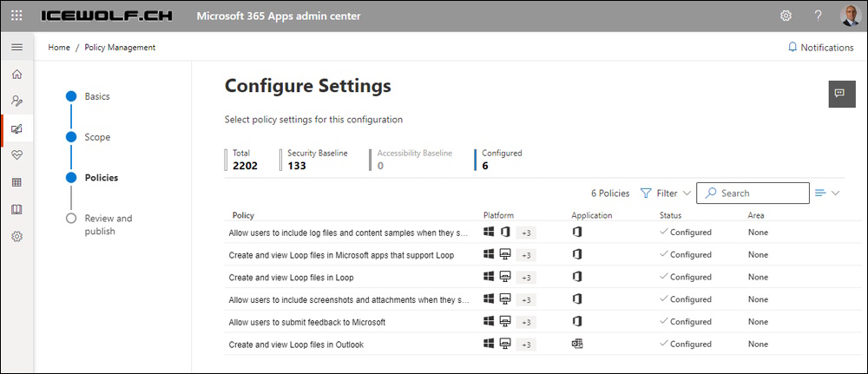Screen dimensions: 868x374
Task: Go to Home in the sidebar
Action: point(16,74)
